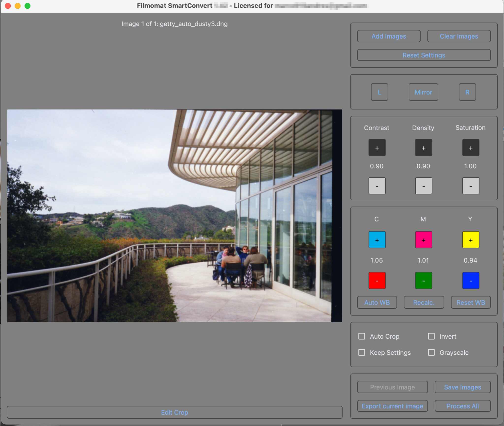
Task: Enable the Invert checkbox
Action: [x=431, y=336]
